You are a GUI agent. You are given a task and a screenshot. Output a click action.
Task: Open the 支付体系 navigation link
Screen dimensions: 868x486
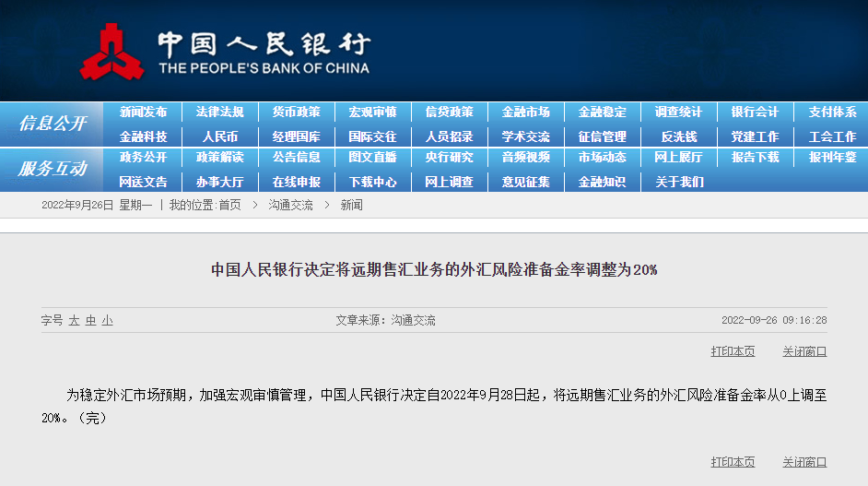[832, 113]
